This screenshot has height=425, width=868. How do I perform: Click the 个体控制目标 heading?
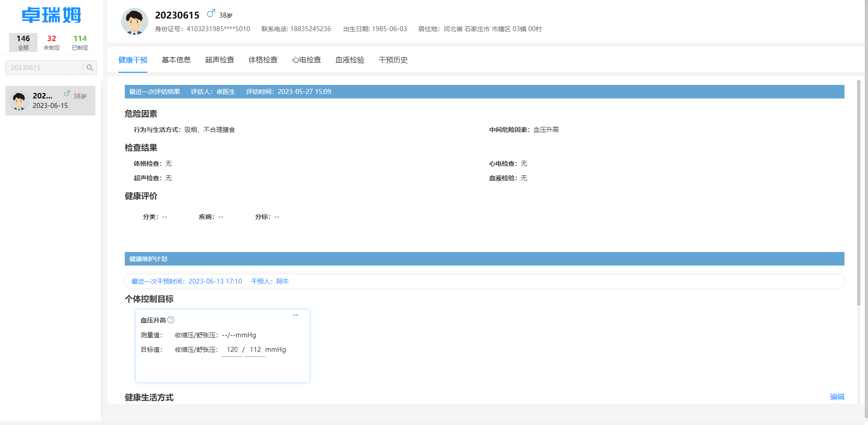[x=149, y=299]
